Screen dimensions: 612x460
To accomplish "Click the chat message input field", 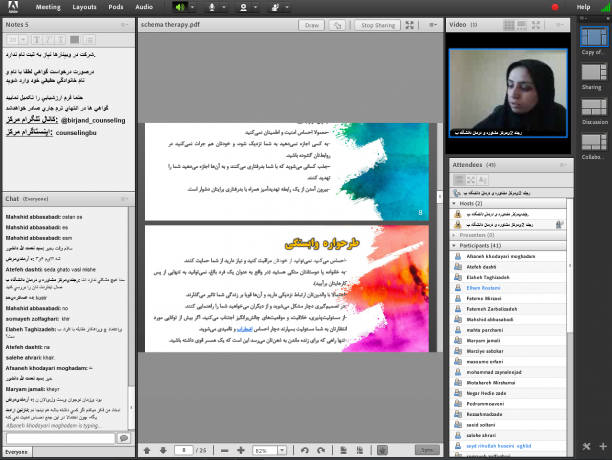I will click(61, 438).
